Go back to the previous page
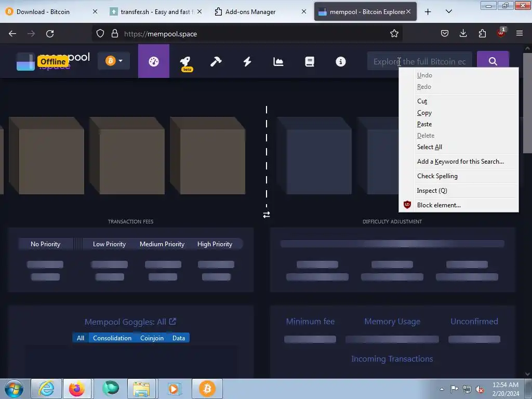The image size is (532, 399). (12, 34)
